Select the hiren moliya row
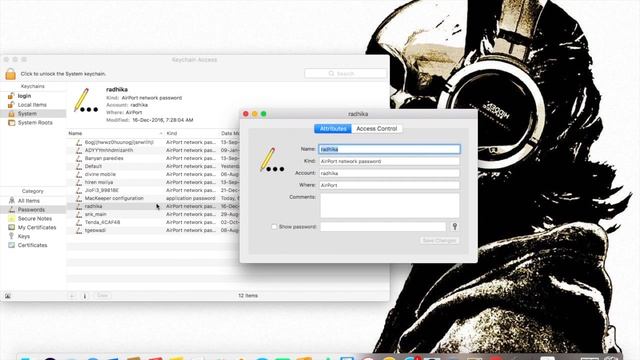The image size is (640, 360). coord(153,182)
